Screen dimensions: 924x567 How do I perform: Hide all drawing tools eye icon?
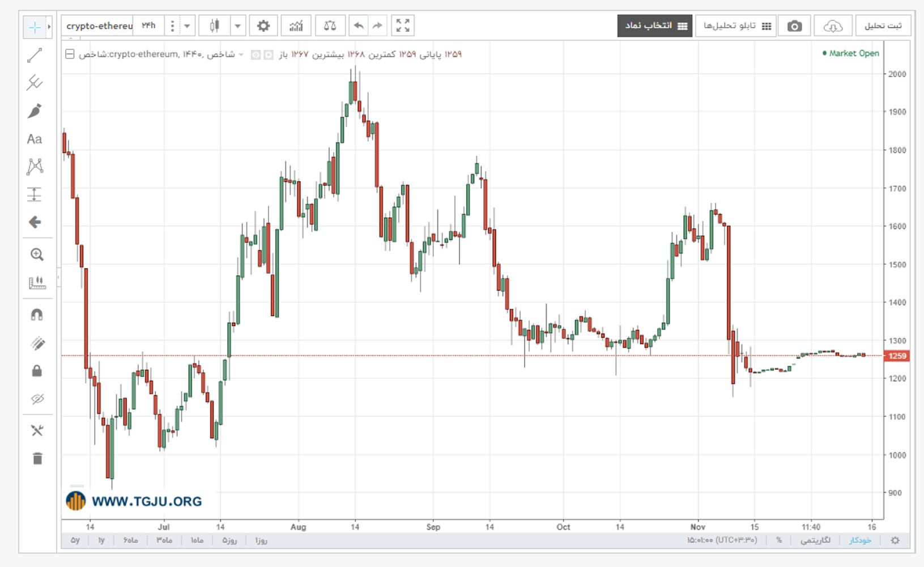coord(37,399)
